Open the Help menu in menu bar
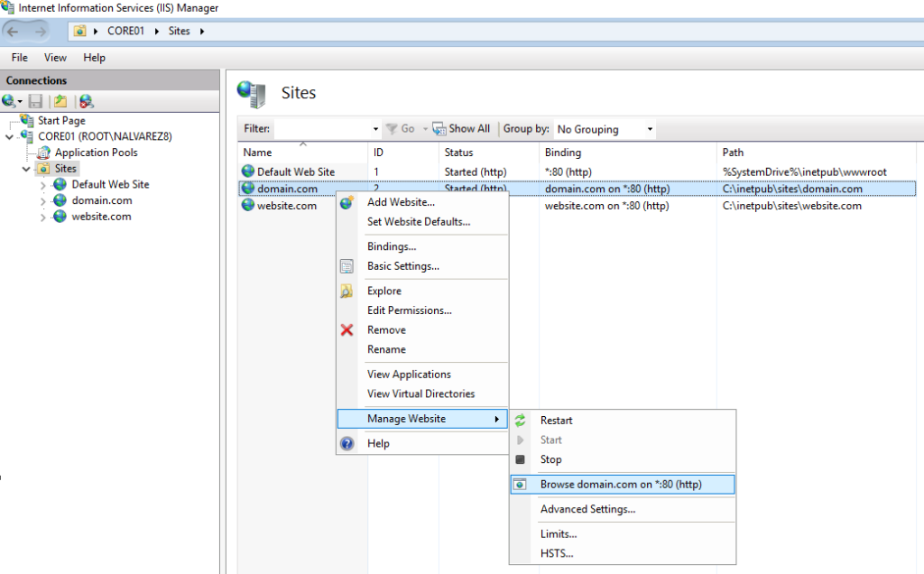 coord(94,57)
